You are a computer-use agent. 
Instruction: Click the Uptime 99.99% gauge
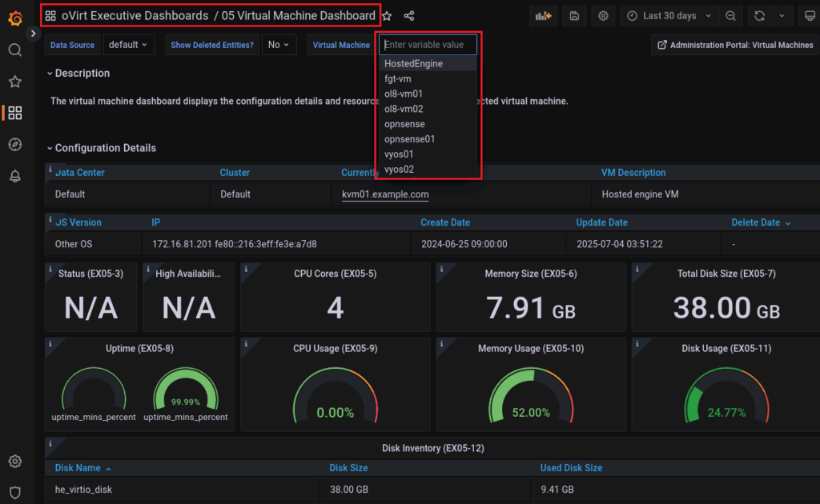point(186,390)
